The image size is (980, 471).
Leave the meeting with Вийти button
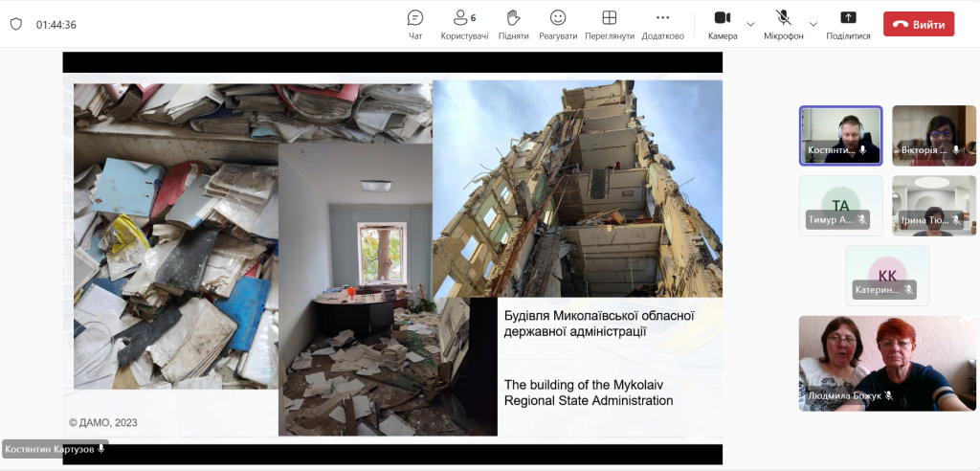point(918,24)
